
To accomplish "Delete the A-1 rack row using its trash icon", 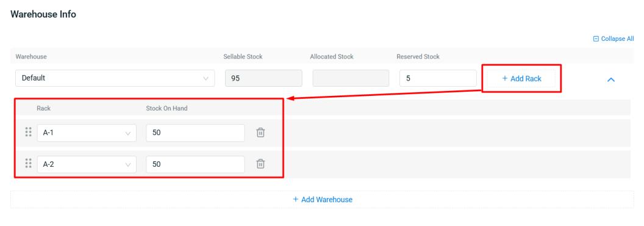I will [x=260, y=133].
